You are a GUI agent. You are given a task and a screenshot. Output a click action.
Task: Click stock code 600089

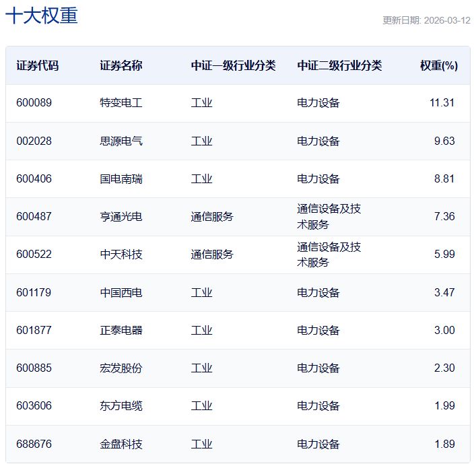(x=34, y=103)
